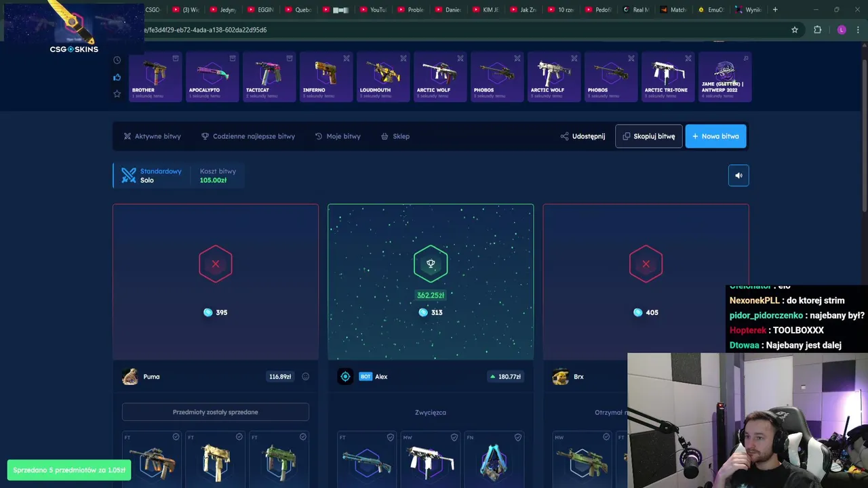The height and width of the screenshot is (488, 868).
Task: Share the battle with Udostępnij
Action: 583,136
